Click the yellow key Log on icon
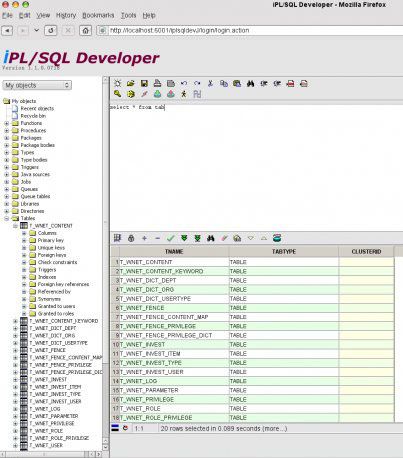 coord(117,94)
